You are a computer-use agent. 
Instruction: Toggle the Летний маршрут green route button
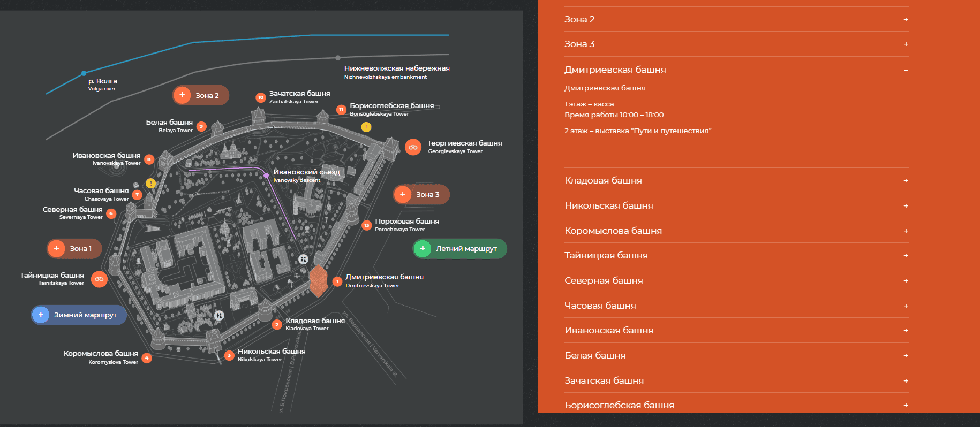(x=459, y=248)
